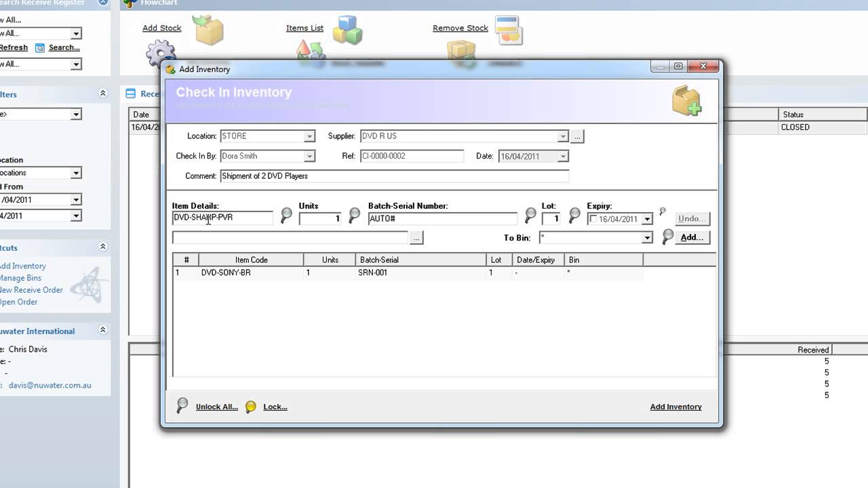
Task: Collapse the Shortcuts panel in sidebar
Action: [103, 247]
